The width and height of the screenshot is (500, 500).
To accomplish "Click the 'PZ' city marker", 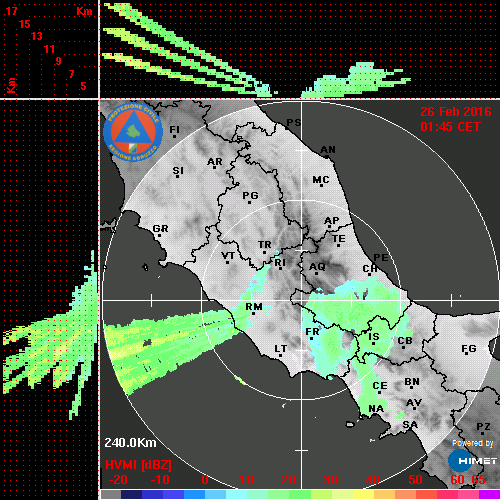I will [483, 427].
